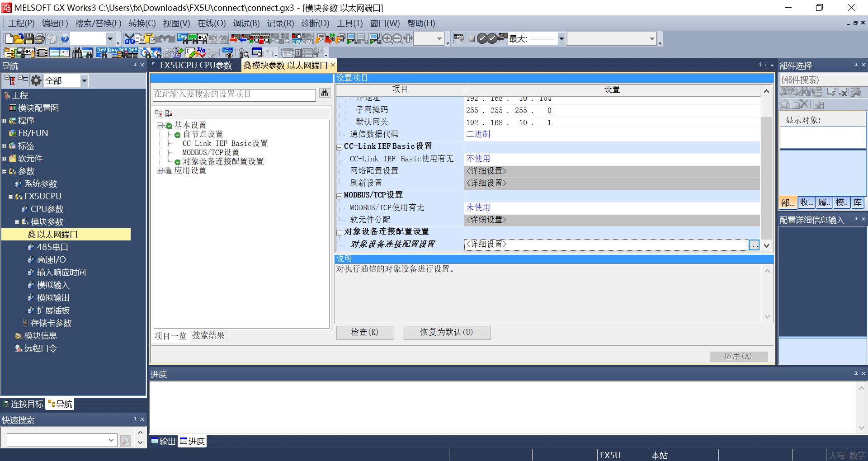
Task: Zoom in with the magnifier plus icon
Action: click(x=387, y=39)
